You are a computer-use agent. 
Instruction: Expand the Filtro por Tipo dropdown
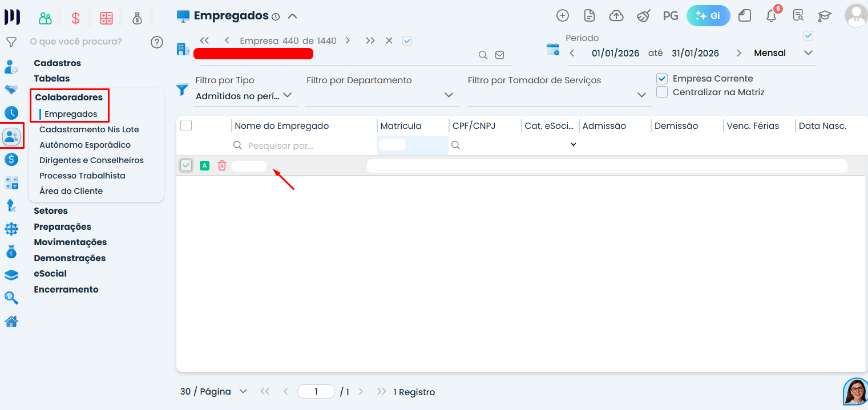287,95
